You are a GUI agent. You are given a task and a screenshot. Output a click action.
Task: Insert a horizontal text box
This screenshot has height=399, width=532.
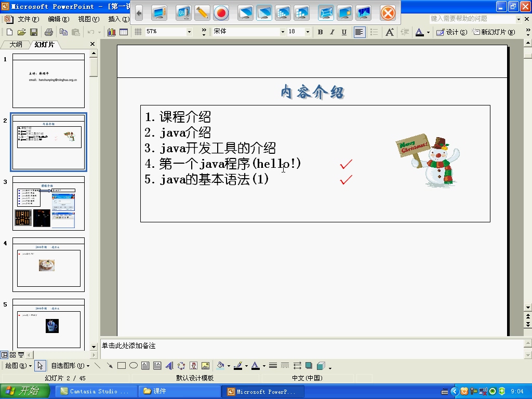coord(145,365)
